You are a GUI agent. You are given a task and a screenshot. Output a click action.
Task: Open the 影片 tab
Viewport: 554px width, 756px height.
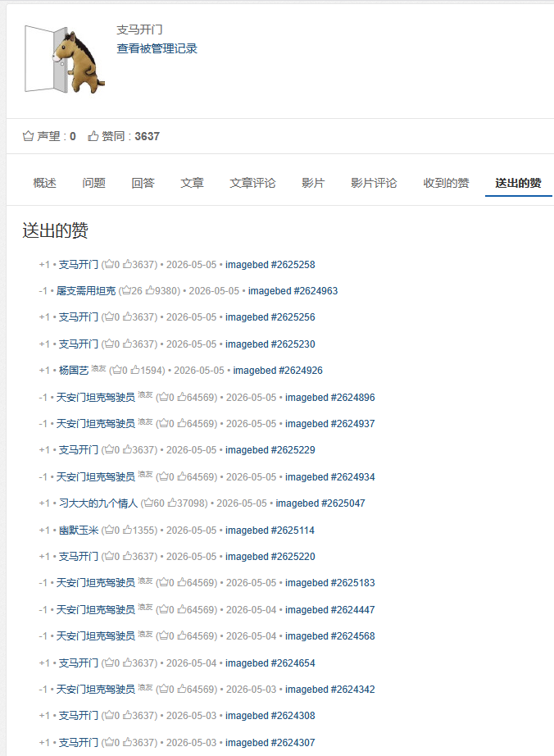pyautogui.click(x=313, y=183)
